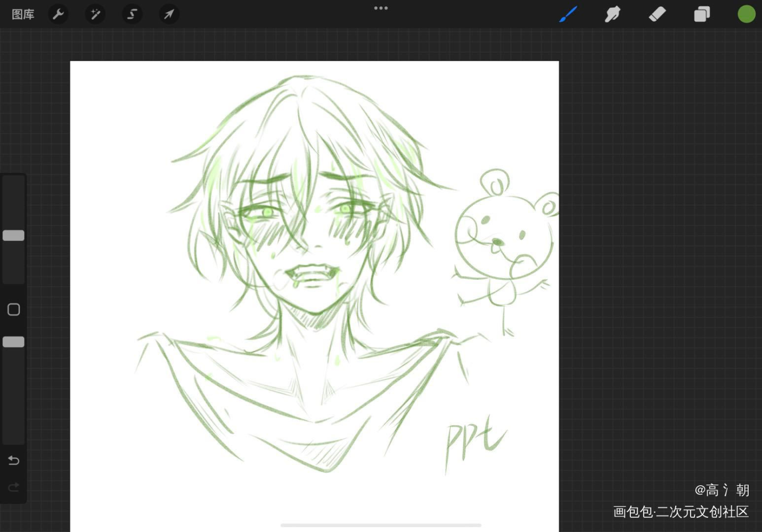Activate the Selection S-shaped tool
Image resolution: width=762 pixels, height=532 pixels.
[132, 14]
